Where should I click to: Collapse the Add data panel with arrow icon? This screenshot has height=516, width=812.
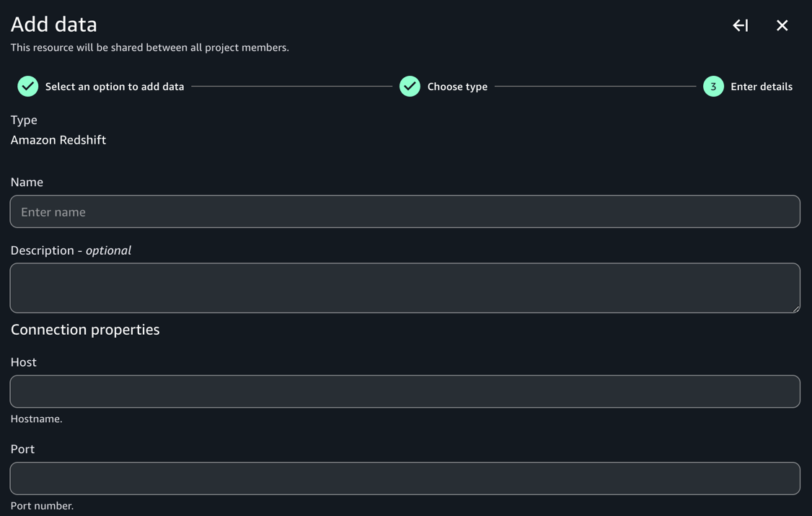tap(741, 26)
